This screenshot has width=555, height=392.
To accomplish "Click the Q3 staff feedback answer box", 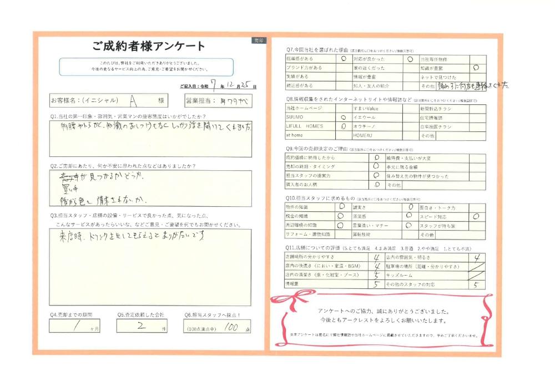I will 150,267.
